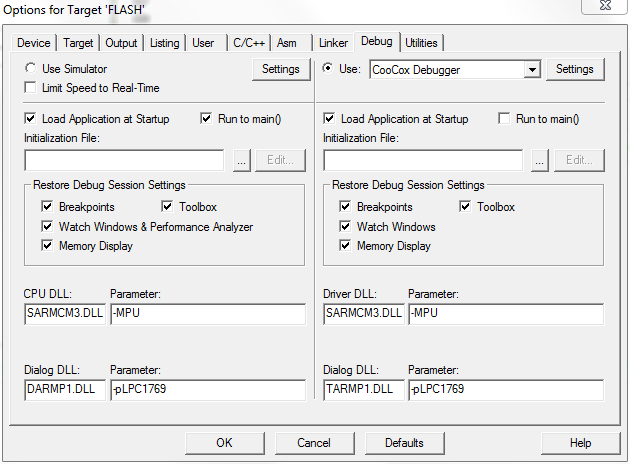The width and height of the screenshot is (630, 464).
Task: Click Driver DLL field SARMCM3.DLL
Action: point(364,314)
